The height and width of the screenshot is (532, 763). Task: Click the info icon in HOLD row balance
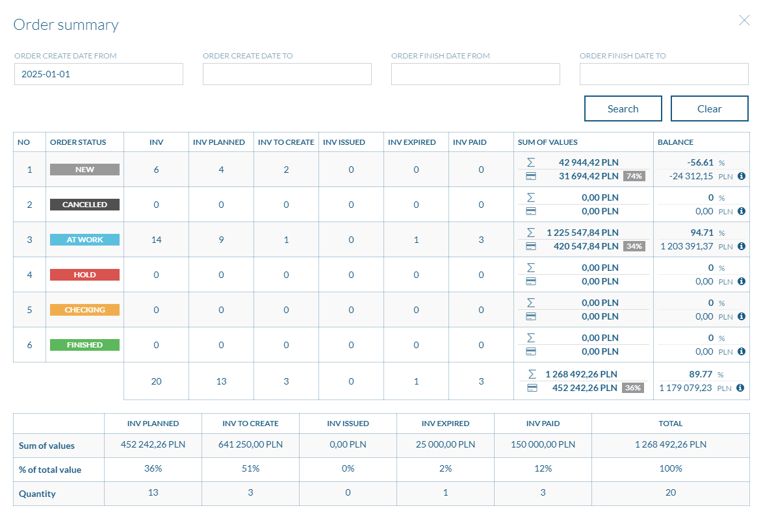tap(742, 281)
